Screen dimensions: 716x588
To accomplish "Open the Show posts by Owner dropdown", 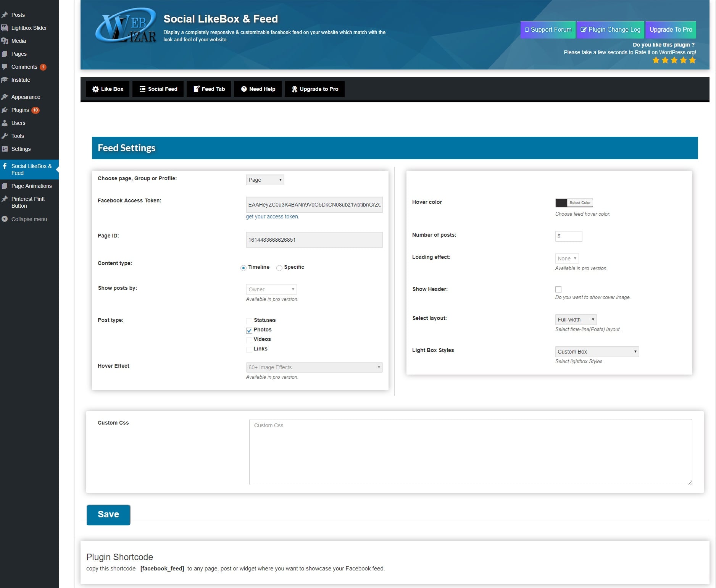I will 271,289.
